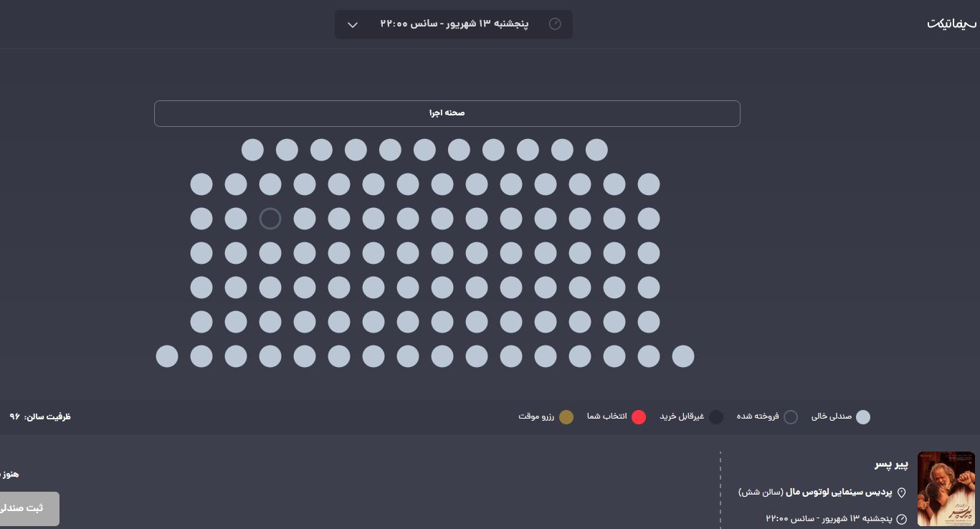The width and height of the screenshot is (980, 529).
Task: Select the rightmost seat in the bottom row
Action: tap(683, 356)
